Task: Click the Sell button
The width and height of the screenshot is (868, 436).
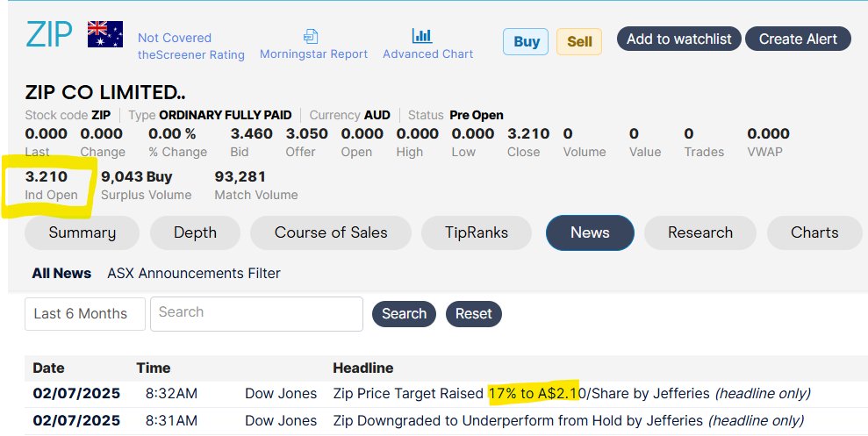Action: (579, 41)
